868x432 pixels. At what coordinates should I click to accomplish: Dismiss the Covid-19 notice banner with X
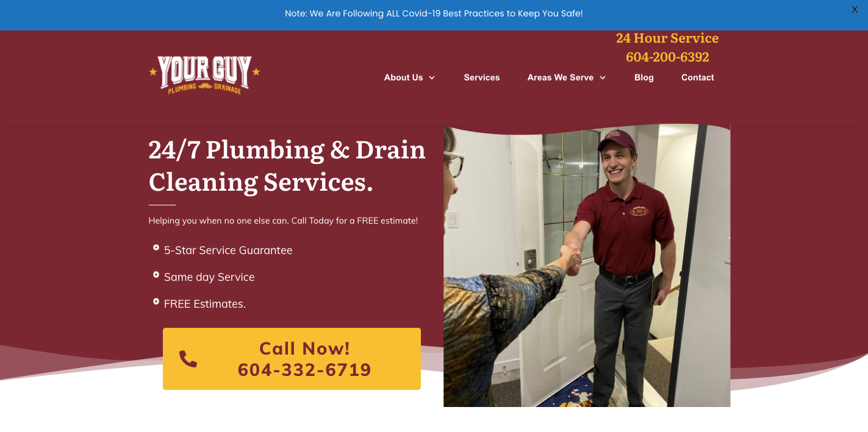(855, 10)
